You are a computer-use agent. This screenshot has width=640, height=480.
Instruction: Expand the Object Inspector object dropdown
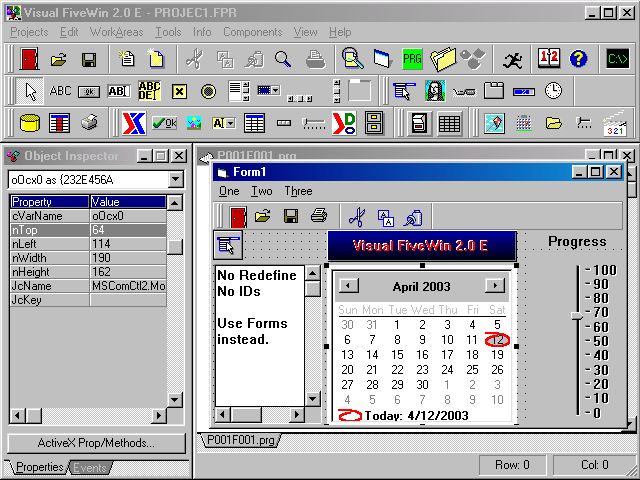pos(176,179)
